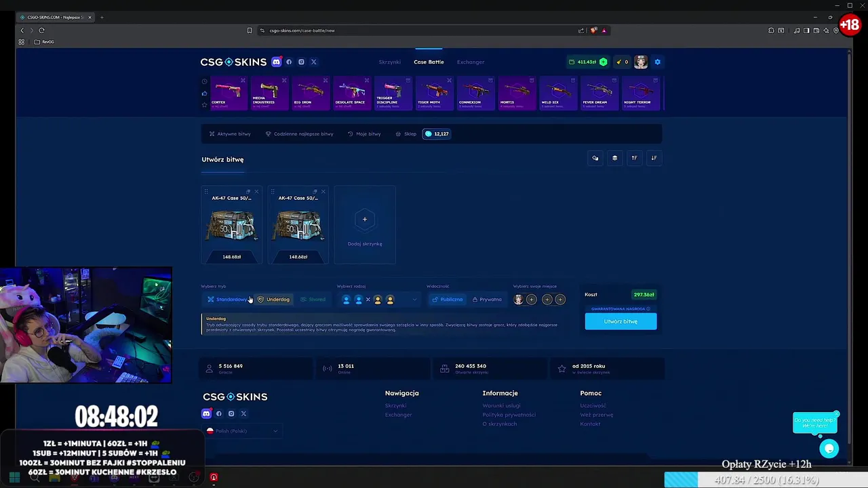The image size is (868, 488).
Task: Open footer Kontakt link
Action: [x=590, y=424]
